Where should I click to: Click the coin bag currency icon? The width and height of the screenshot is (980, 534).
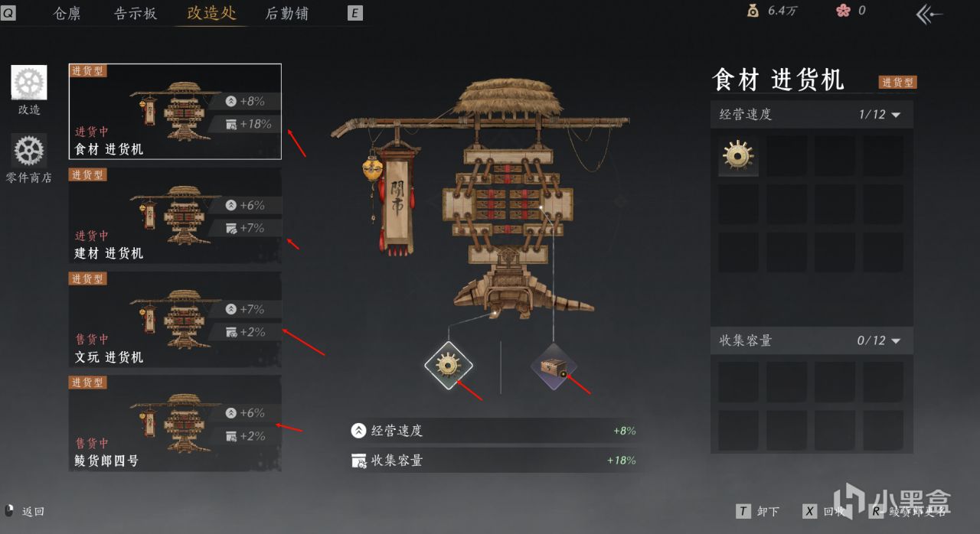(753, 11)
